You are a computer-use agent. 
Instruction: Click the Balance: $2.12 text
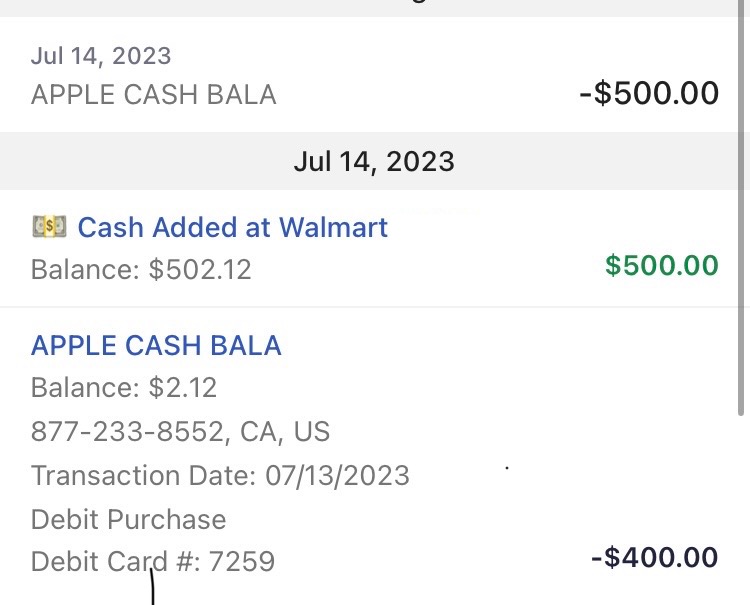(x=124, y=388)
